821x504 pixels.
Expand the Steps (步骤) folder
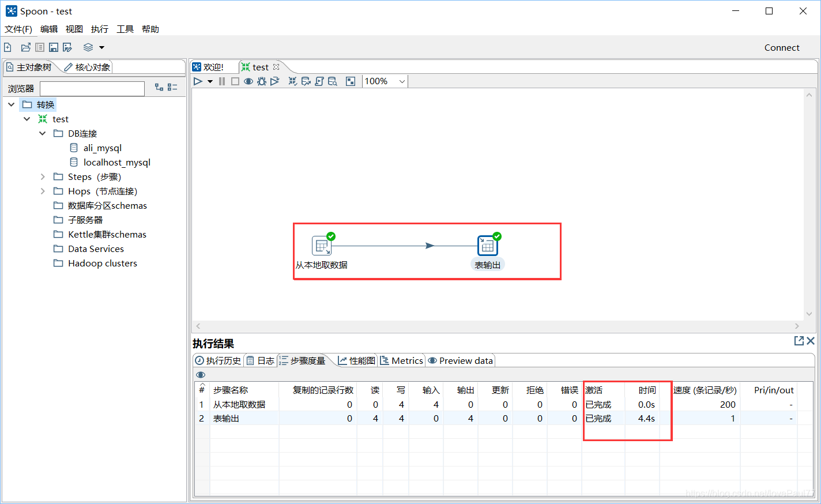tap(43, 176)
